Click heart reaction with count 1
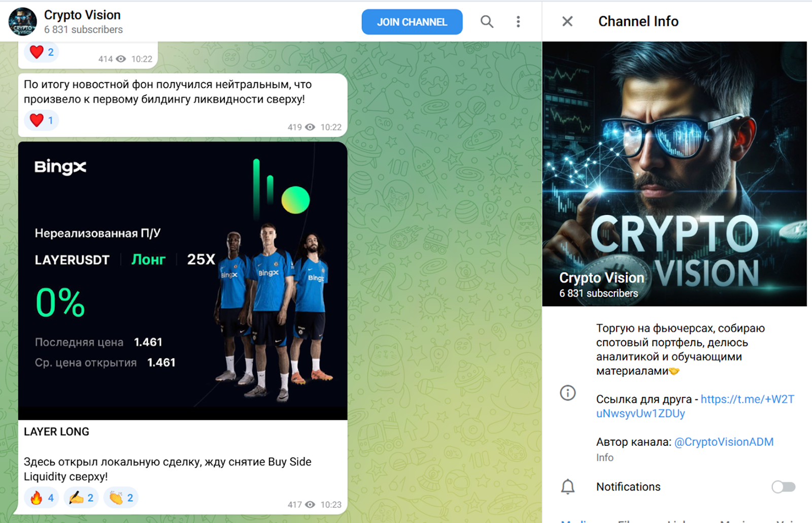This screenshot has height=523, width=812. click(42, 120)
